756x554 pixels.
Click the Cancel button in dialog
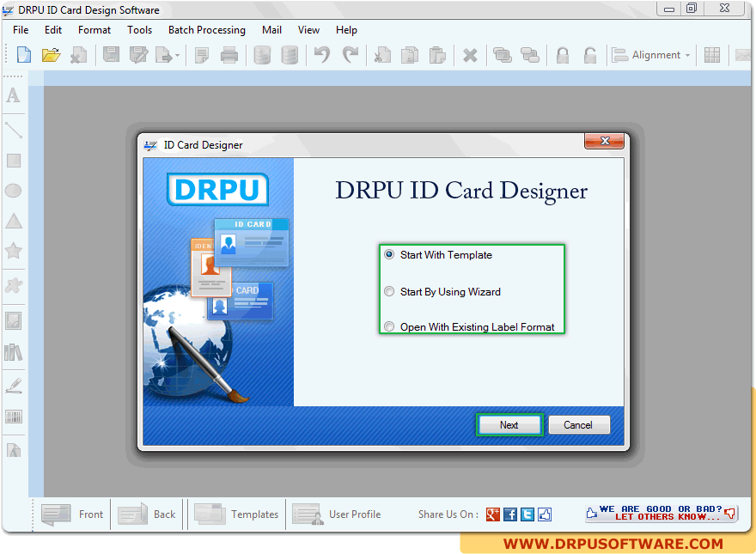tap(578, 425)
